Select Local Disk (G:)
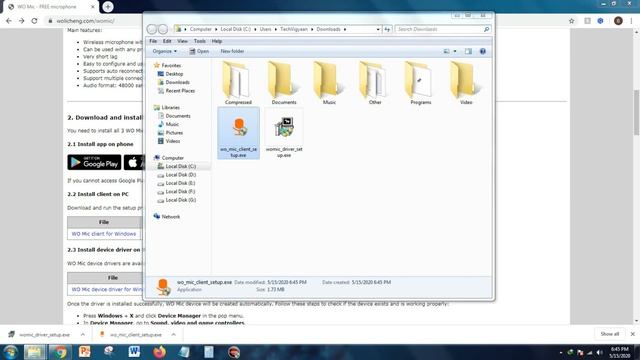This screenshot has height=360, width=640. pos(177,200)
